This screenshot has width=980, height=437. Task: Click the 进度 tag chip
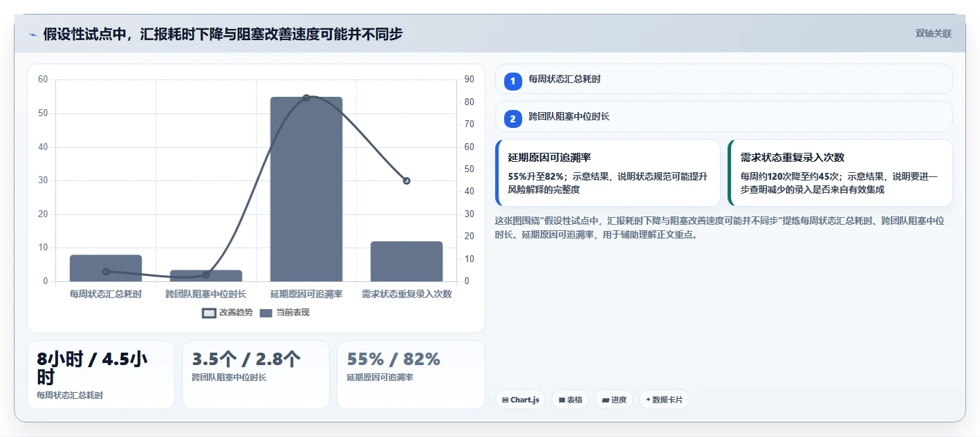614,400
